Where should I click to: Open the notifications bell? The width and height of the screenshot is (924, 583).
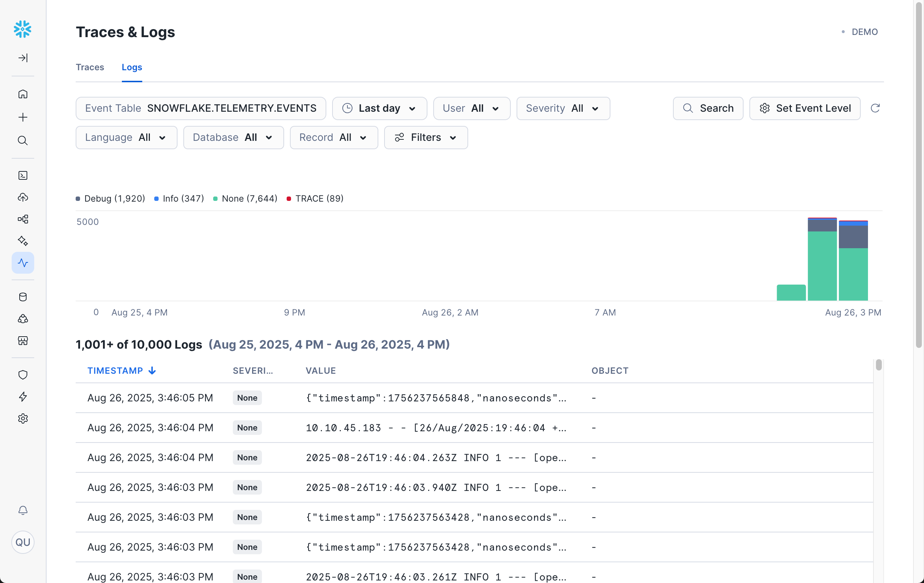coord(23,511)
